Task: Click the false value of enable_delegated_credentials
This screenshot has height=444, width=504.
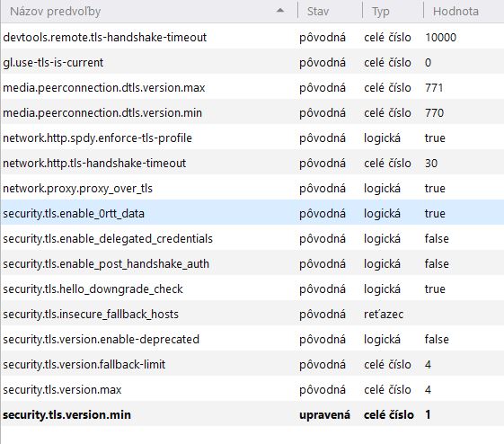Action: [437, 238]
